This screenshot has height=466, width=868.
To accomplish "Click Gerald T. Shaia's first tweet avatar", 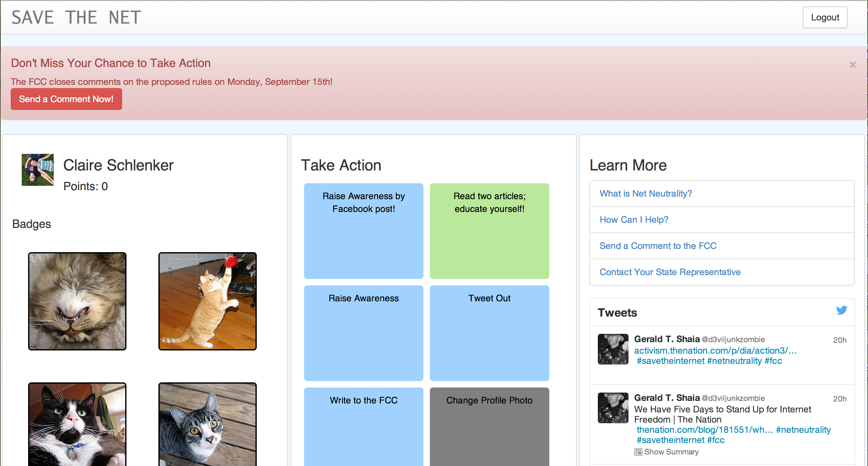I will 613,349.
